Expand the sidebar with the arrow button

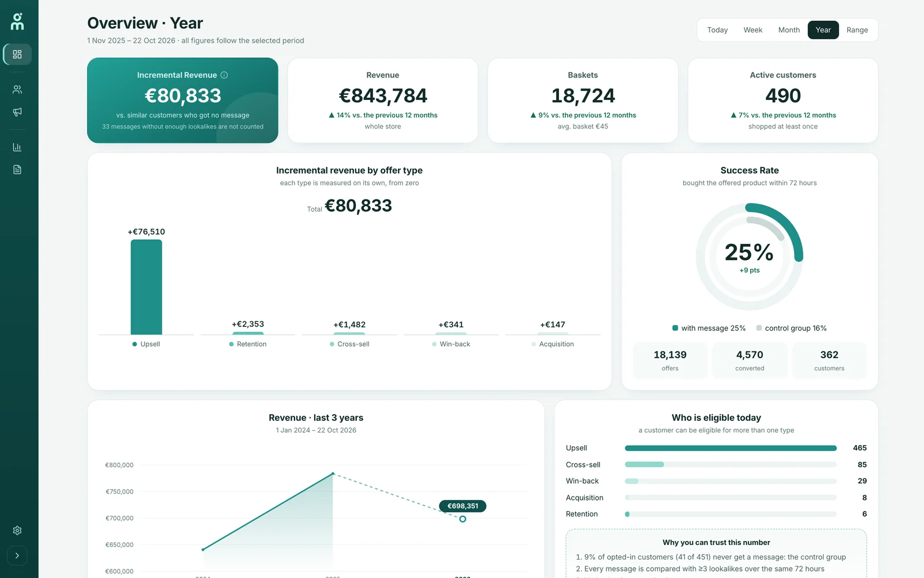(x=17, y=555)
